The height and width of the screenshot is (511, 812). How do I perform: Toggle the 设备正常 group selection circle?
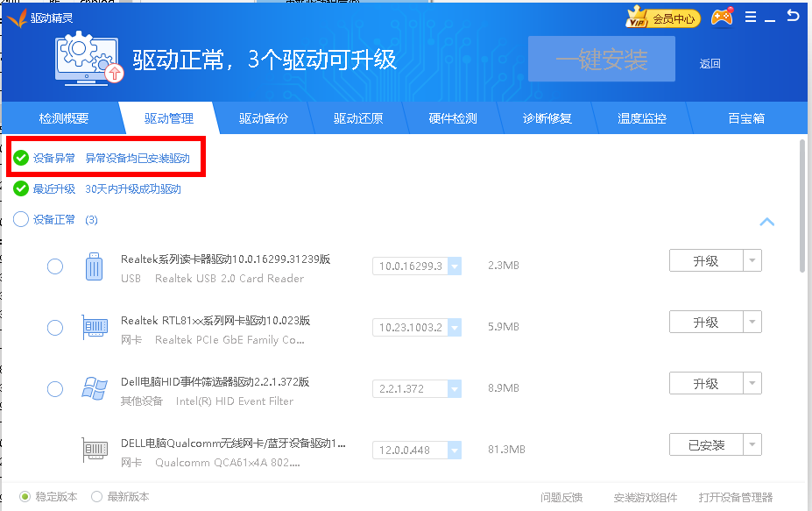pyautogui.click(x=21, y=219)
